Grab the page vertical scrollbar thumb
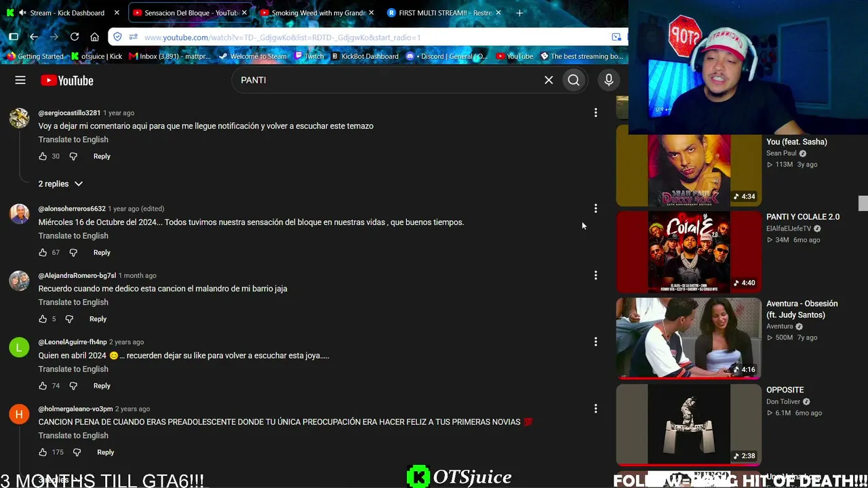This screenshot has height=488, width=868. pos(863,203)
